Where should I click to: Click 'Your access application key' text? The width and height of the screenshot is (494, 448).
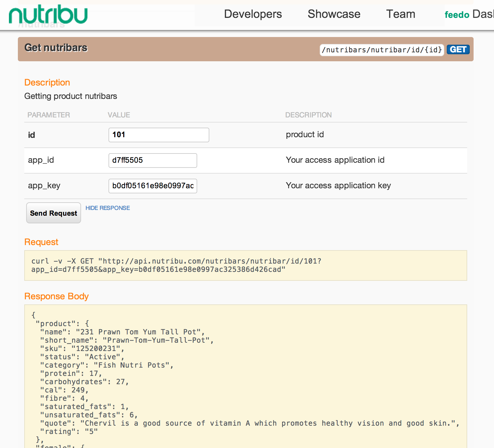coord(338,185)
